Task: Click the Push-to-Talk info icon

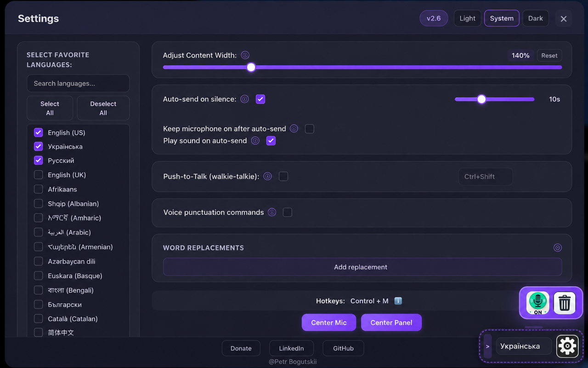Action: [268, 176]
